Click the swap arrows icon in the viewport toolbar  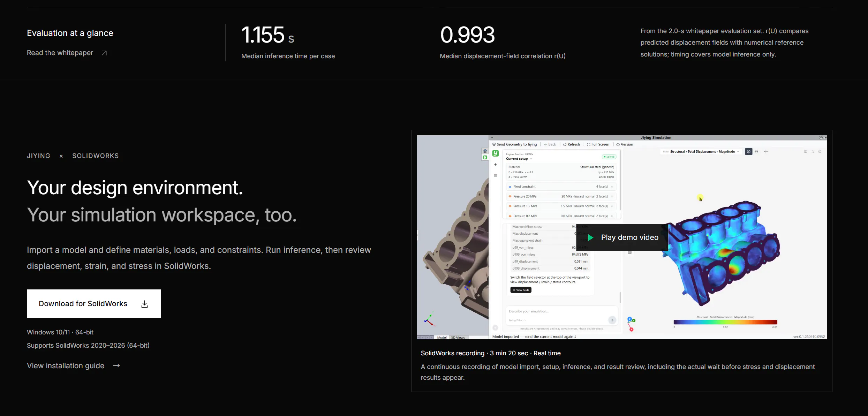[x=813, y=152]
